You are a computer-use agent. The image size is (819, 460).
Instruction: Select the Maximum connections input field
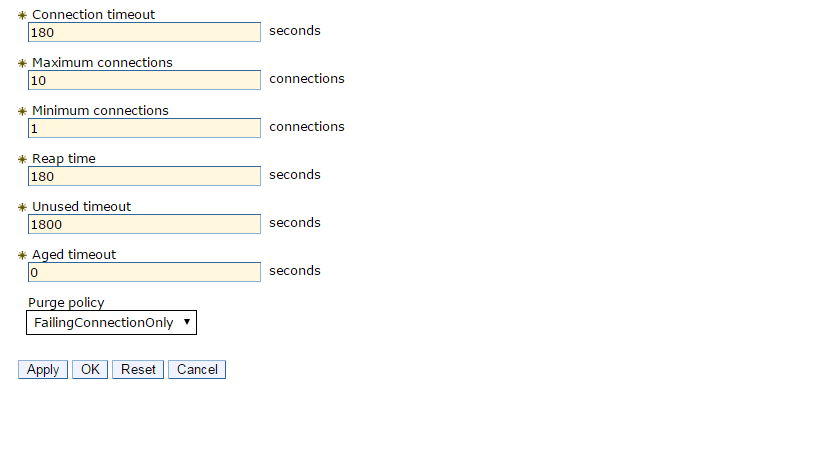(x=144, y=80)
